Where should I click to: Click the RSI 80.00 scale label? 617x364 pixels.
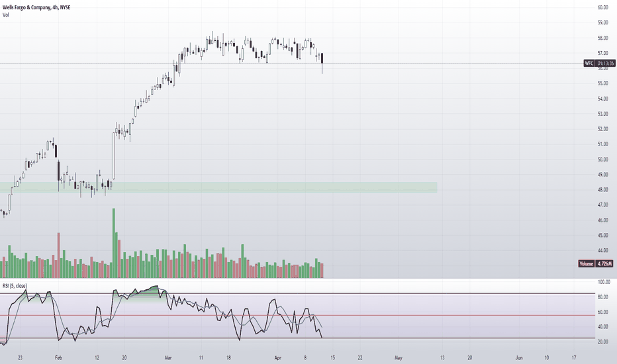(x=604, y=297)
